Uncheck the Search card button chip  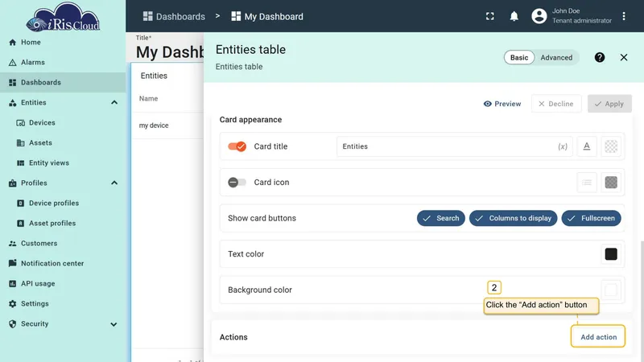(x=440, y=218)
